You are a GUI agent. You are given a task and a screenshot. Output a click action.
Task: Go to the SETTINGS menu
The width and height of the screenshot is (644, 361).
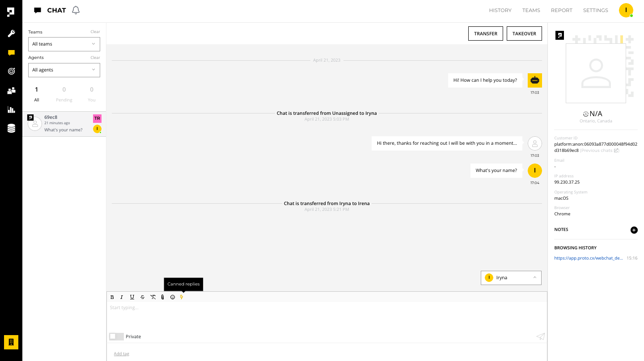tap(596, 10)
